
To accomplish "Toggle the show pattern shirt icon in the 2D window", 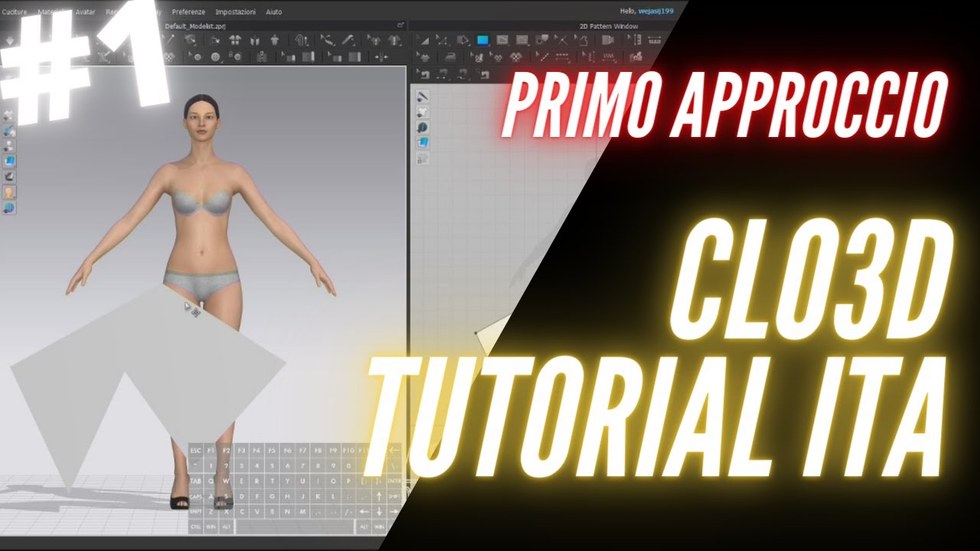I will [423, 112].
